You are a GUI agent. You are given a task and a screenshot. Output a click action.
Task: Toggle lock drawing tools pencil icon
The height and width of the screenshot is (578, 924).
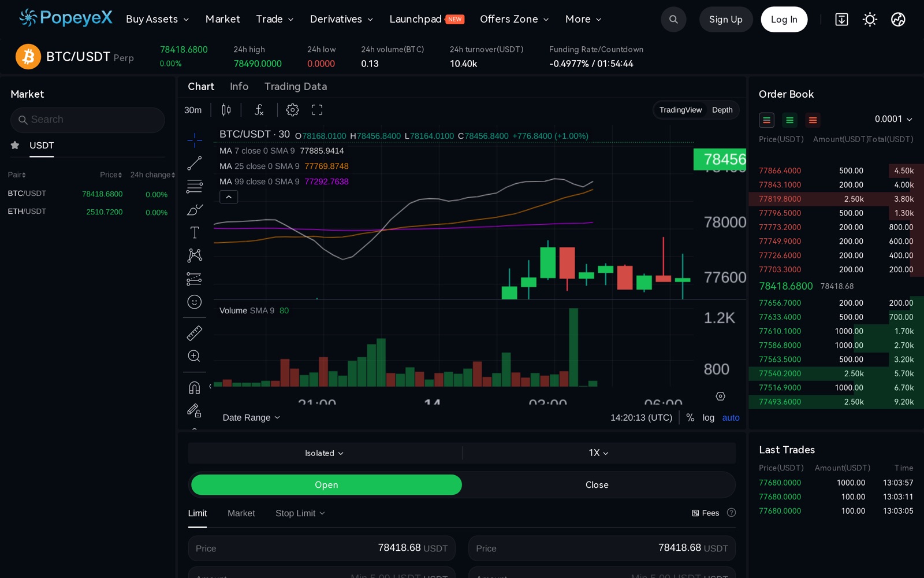click(x=195, y=410)
